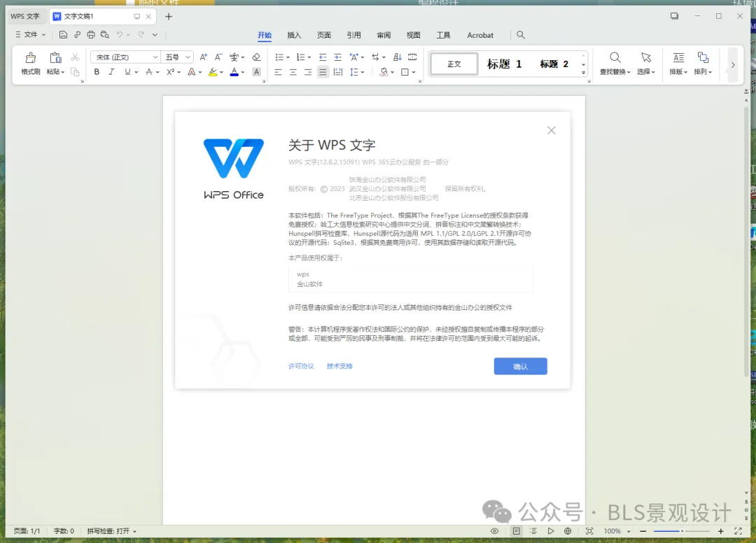This screenshot has height=543, width=756.
Task: Click the 确认 button
Action: [520, 366]
